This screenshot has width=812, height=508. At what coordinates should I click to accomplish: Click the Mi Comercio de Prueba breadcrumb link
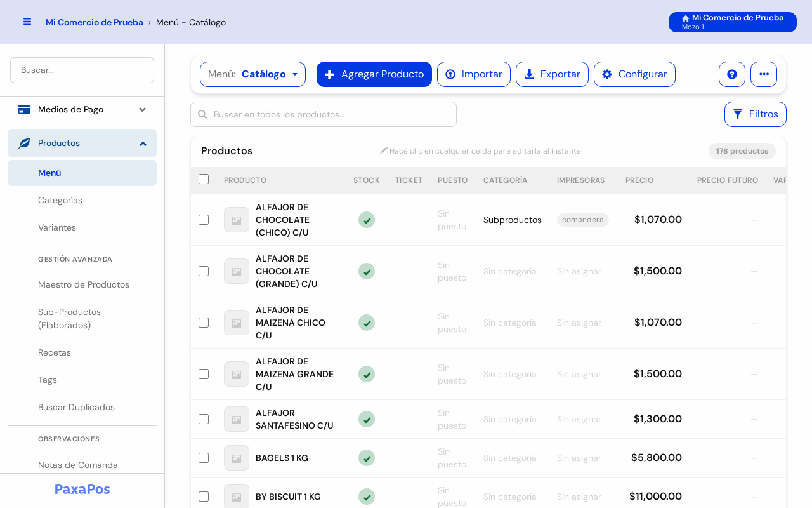[x=95, y=22]
